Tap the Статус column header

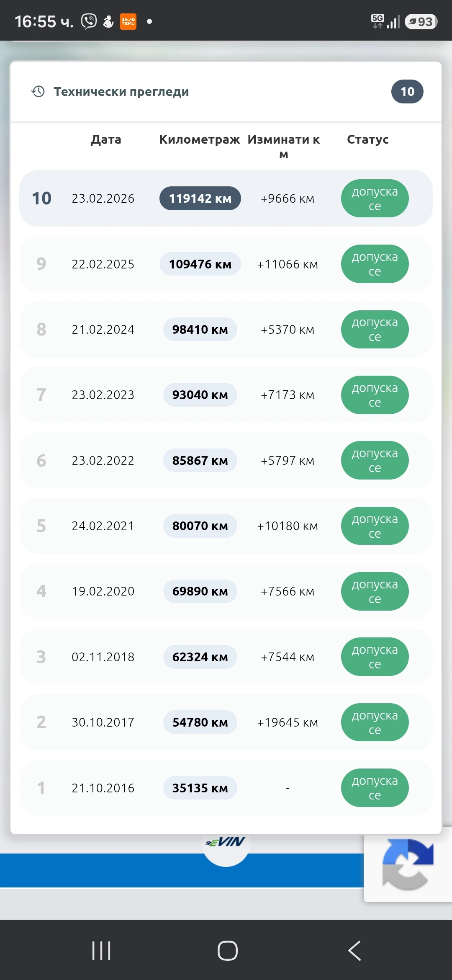tap(368, 139)
